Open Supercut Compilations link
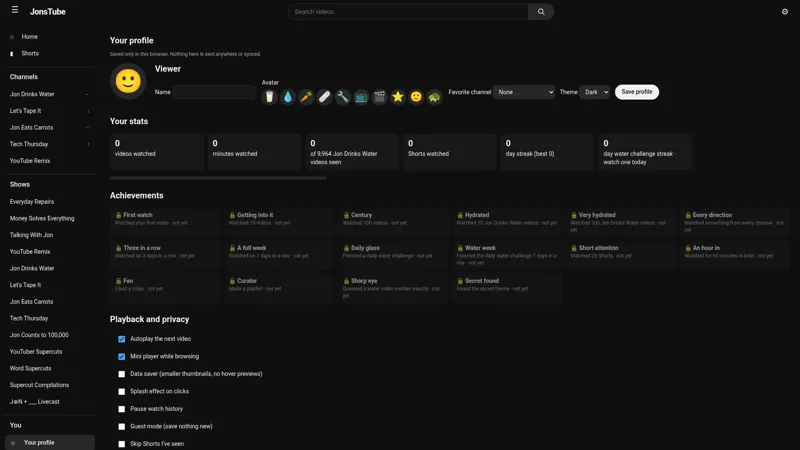Viewport: 800px width, 450px height. [39, 385]
